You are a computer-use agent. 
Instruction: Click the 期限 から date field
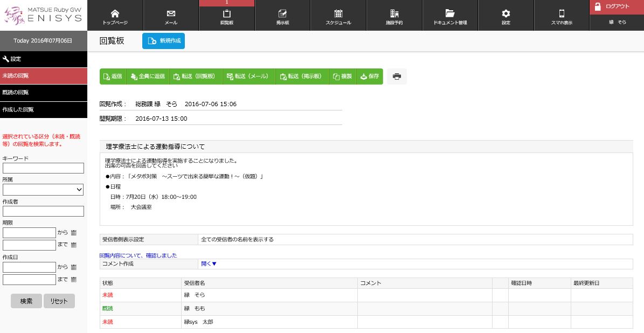click(29, 233)
